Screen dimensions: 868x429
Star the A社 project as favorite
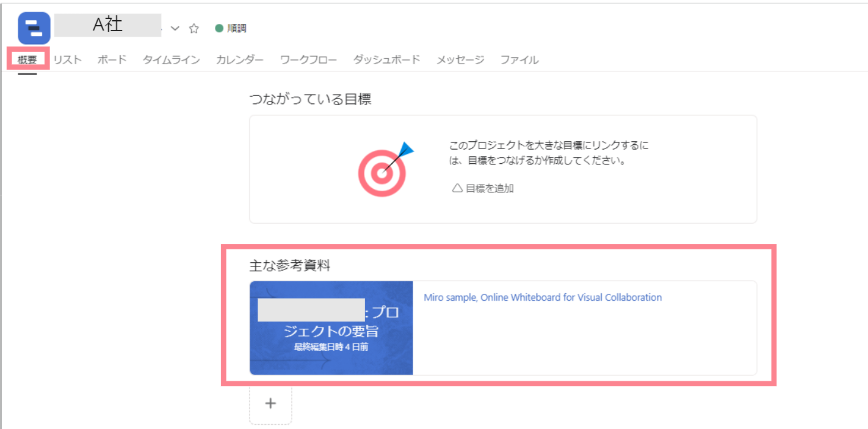point(194,29)
